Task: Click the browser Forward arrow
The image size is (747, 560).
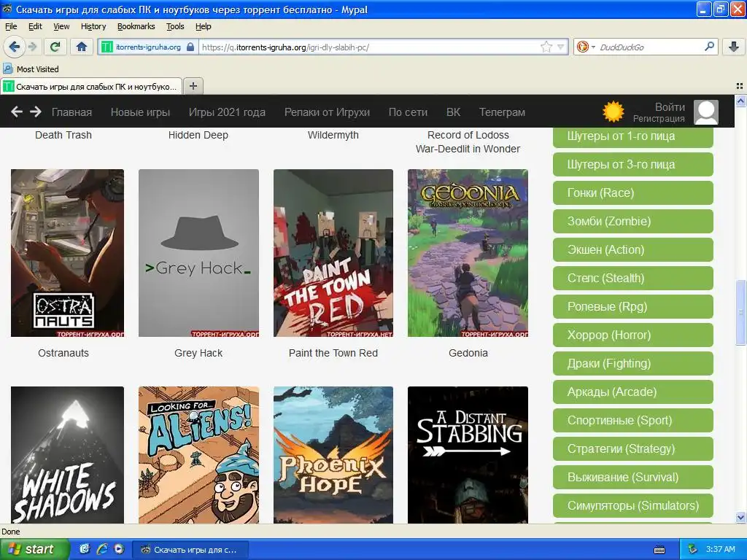Action: (32, 47)
